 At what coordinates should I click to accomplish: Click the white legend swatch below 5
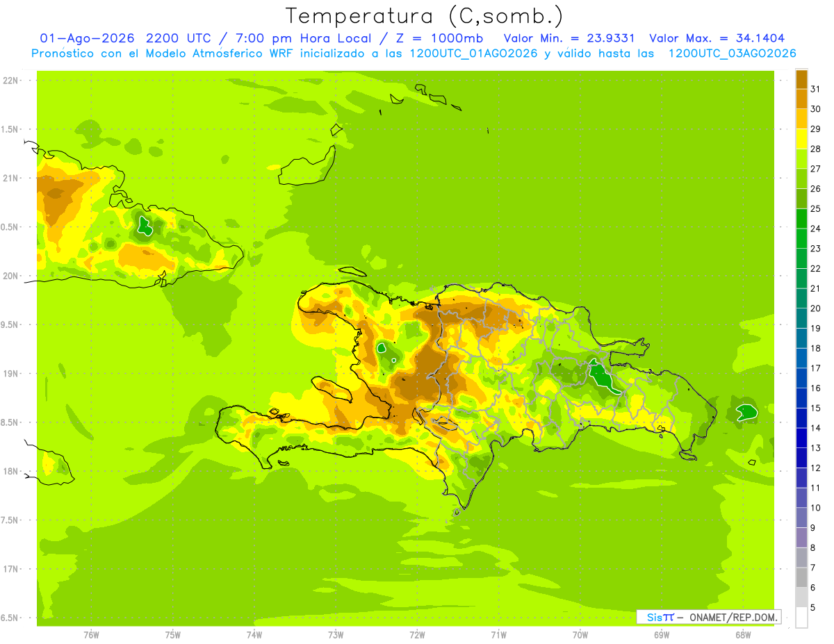click(801, 618)
